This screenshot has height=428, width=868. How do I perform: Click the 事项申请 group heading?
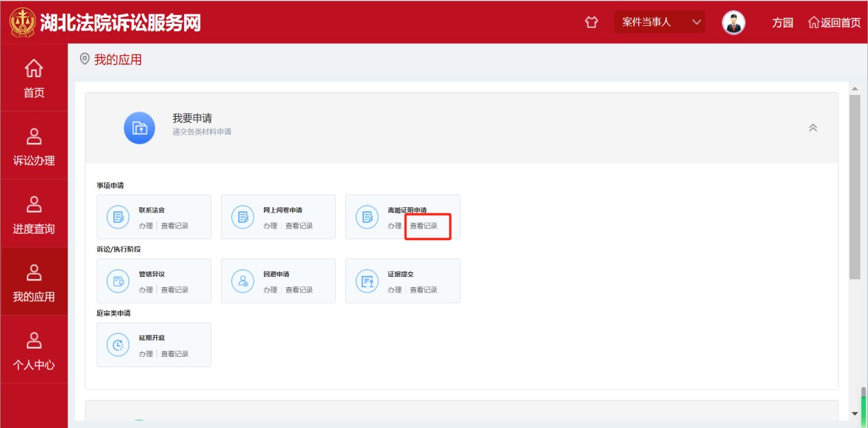point(110,185)
